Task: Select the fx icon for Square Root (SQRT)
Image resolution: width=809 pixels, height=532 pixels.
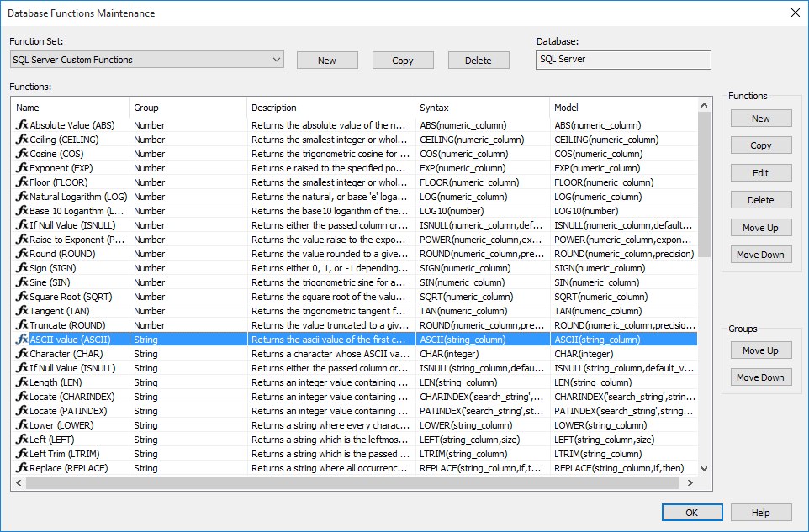Action: click(x=22, y=297)
